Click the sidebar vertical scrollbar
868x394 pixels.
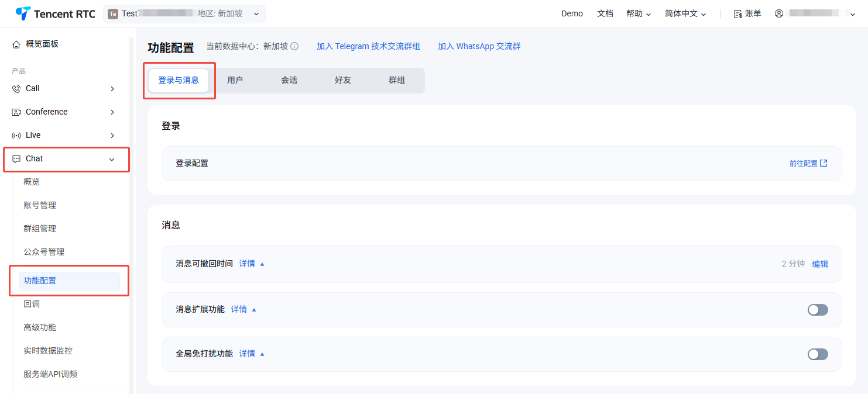pos(131,215)
